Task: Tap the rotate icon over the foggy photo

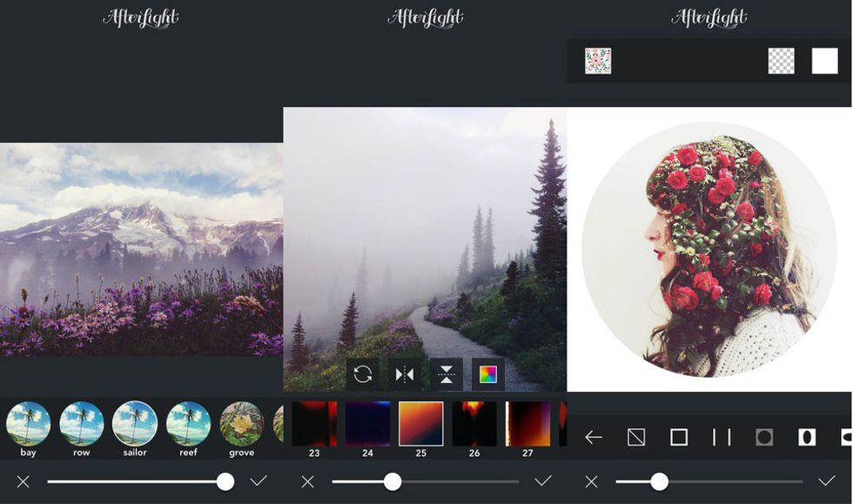Action: tap(362, 374)
